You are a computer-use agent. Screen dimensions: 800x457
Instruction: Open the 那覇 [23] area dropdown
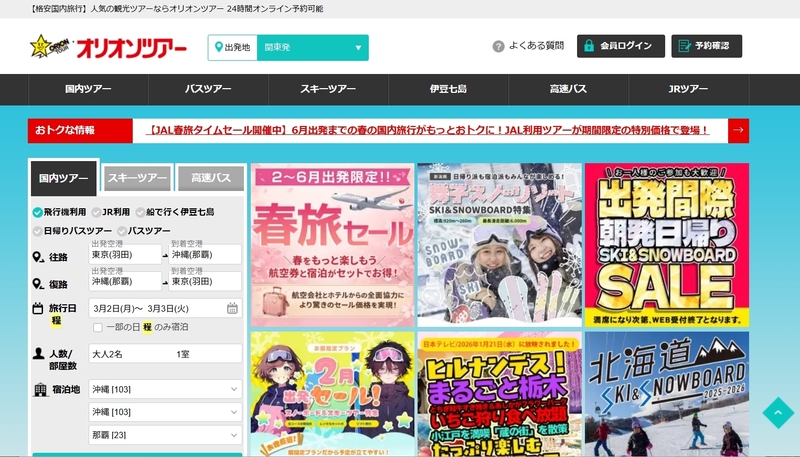click(165, 435)
